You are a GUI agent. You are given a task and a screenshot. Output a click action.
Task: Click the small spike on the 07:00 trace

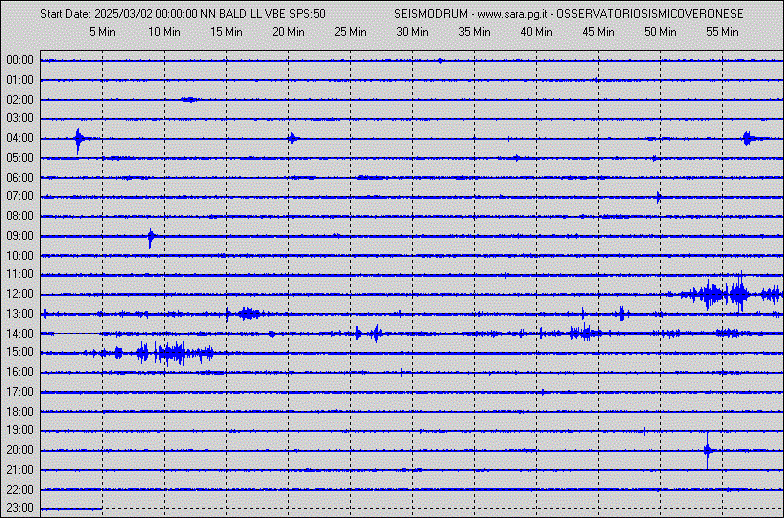(658, 196)
